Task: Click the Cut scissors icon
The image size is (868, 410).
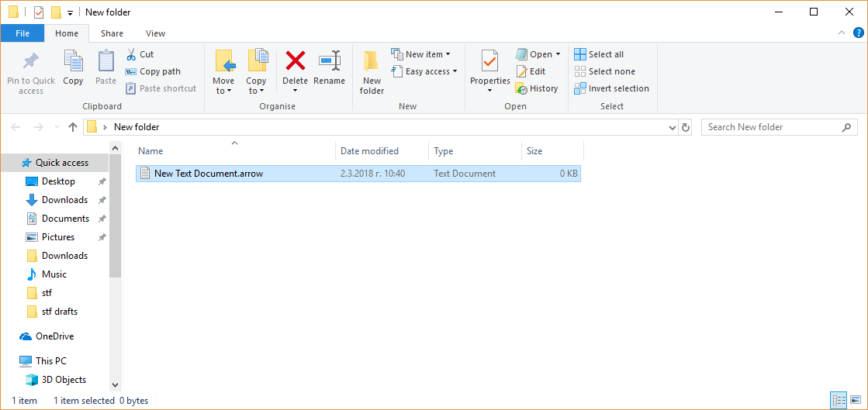Action: point(131,54)
